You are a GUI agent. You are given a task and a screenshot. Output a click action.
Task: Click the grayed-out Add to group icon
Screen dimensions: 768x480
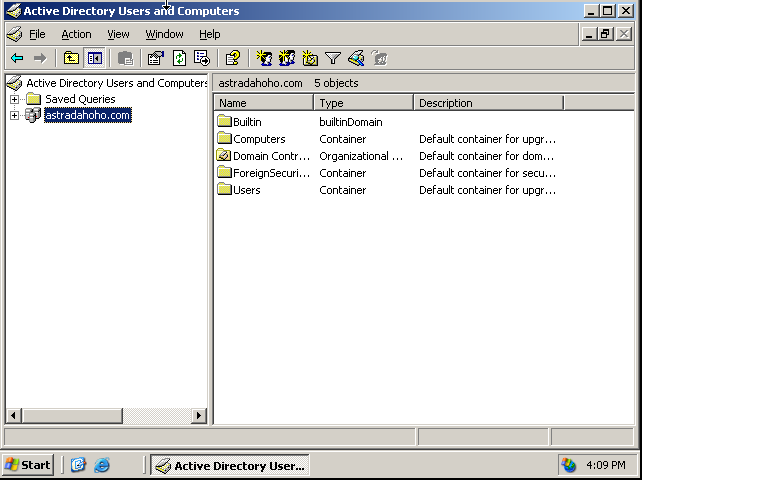pyautogui.click(x=380, y=59)
